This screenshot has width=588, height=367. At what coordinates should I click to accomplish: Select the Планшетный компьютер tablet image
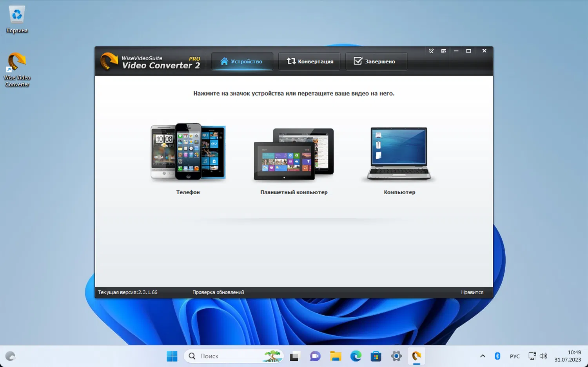(x=294, y=154)
